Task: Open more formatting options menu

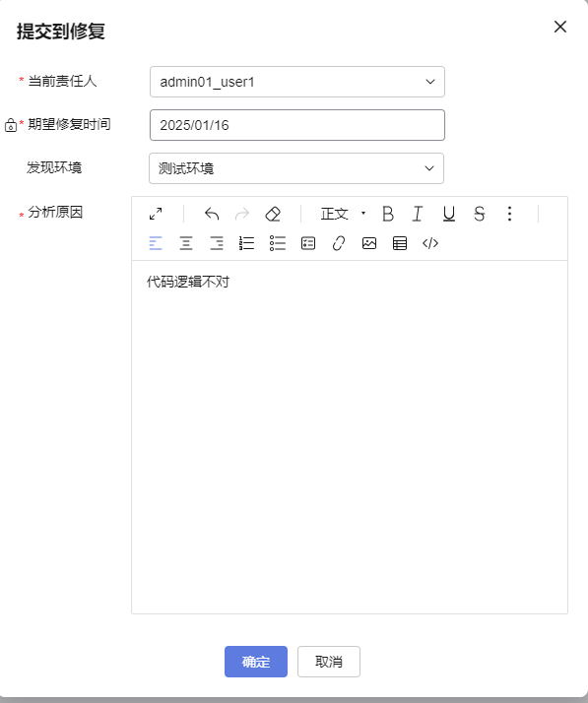Action: pyautogui.click(x=509, y=214)
